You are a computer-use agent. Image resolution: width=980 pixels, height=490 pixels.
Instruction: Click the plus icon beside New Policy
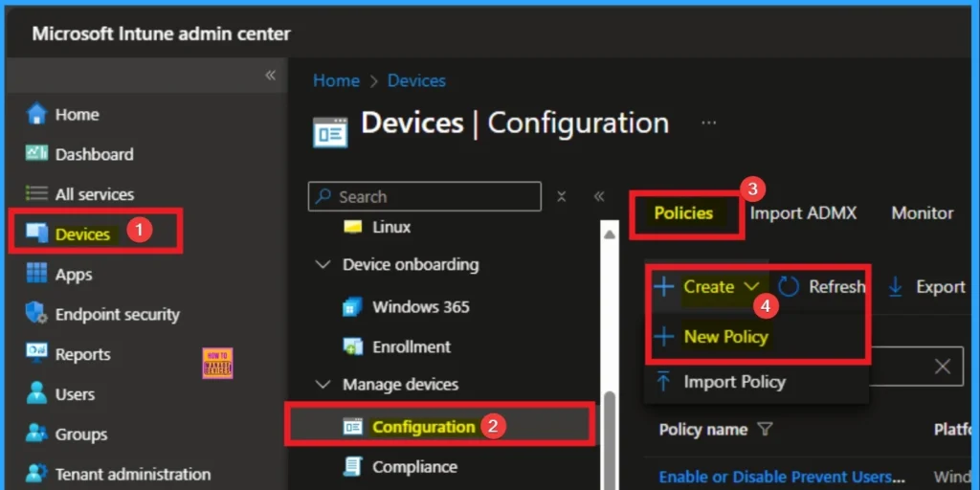(664, 337)
